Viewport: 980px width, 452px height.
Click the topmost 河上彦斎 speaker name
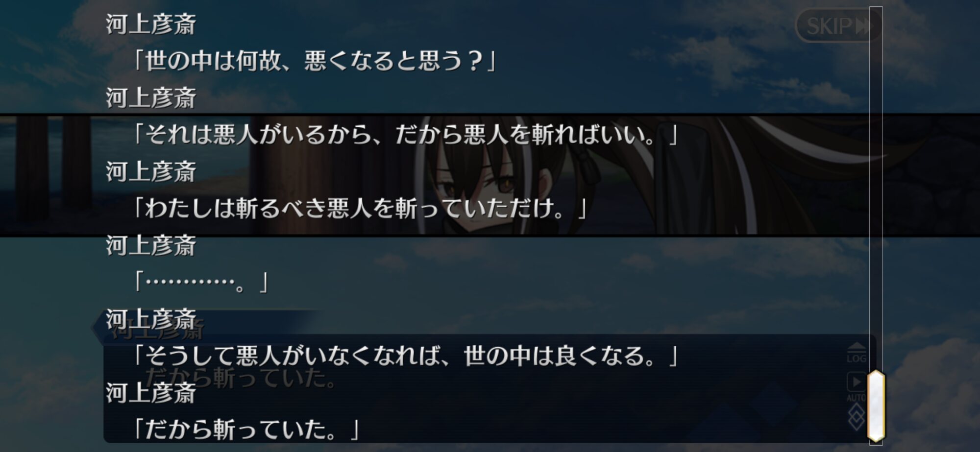(x=151, y=24)
